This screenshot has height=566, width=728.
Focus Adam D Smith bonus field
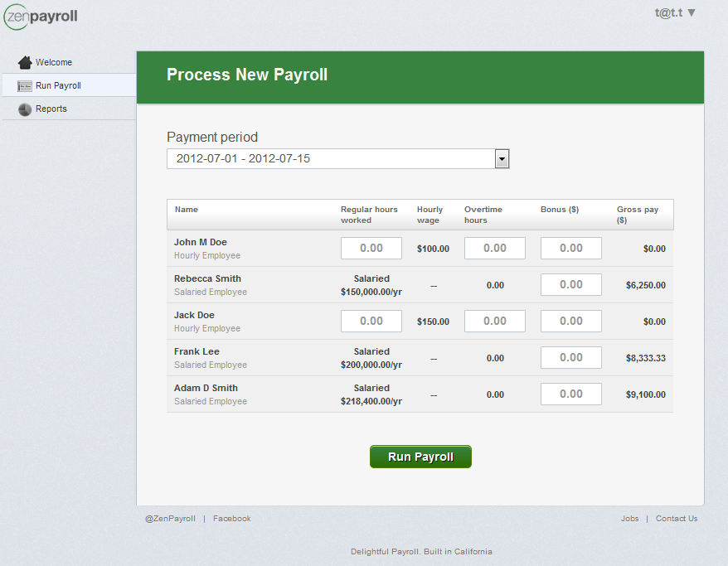[571, 394]
